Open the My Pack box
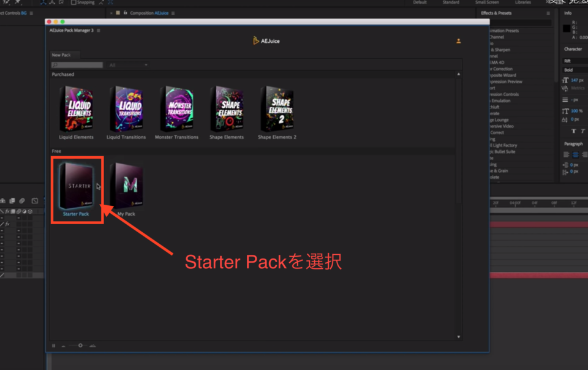588x370 pixels. tap(126, 186)
